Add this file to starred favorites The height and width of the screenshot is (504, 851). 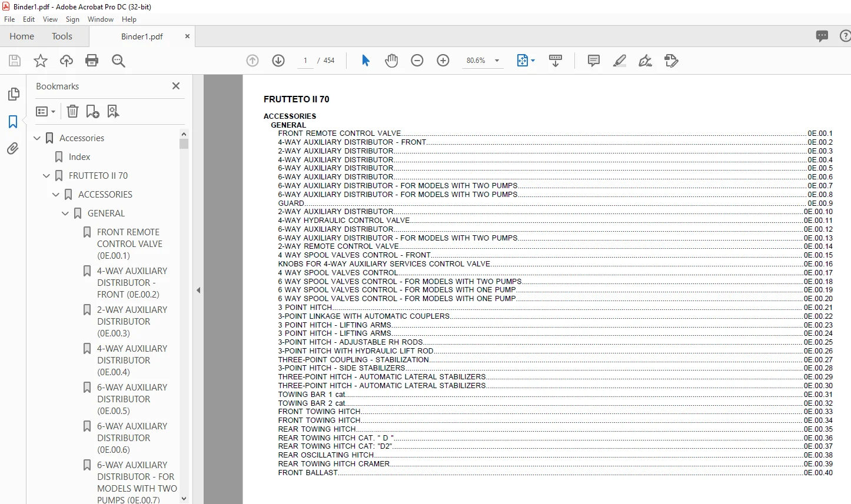41,61
